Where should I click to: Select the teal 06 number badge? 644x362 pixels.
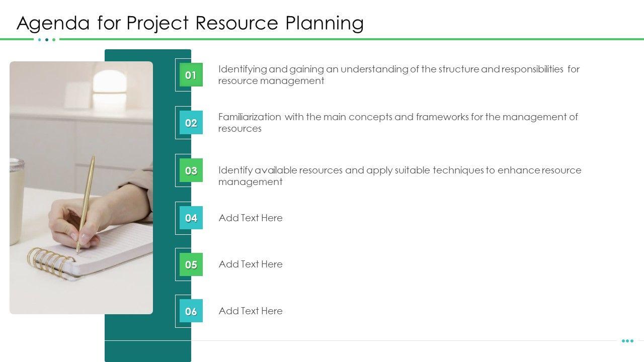tap(191, 311)
